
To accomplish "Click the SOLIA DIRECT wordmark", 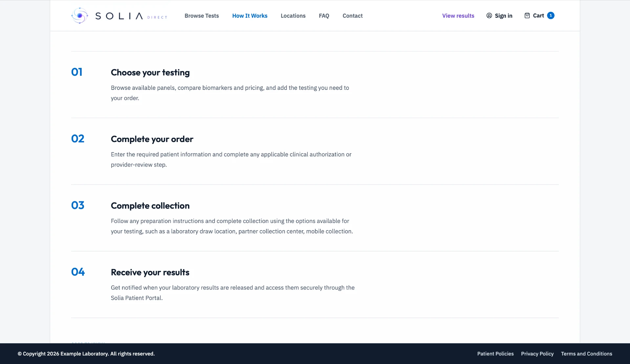I will (x=131, y=16).
